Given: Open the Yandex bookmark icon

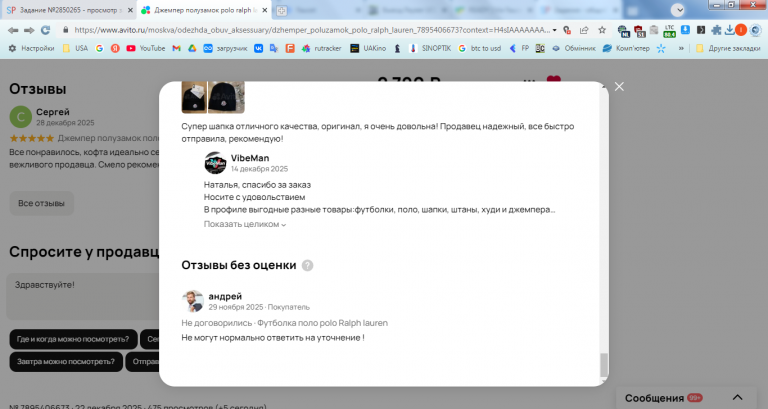Looking at the screenshot, I should click(x=115, y=48).
